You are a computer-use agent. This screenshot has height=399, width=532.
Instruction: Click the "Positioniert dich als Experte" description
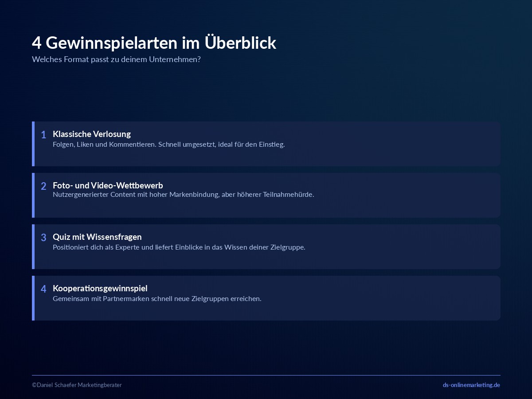[179, 247]
